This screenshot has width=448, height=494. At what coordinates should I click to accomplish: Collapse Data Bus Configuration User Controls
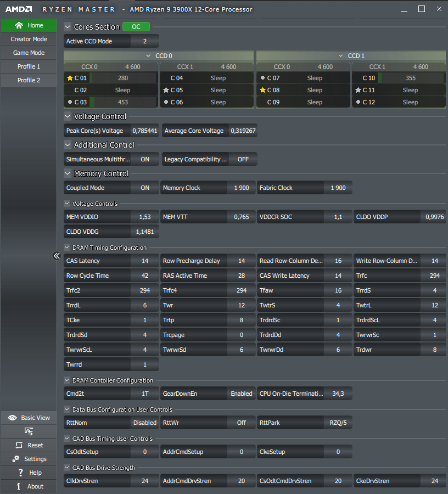click(x=67, y=409)
